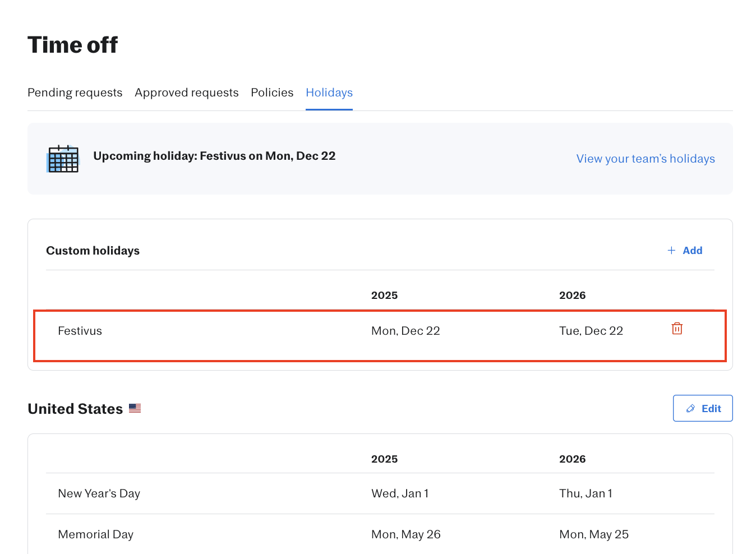Open View your team's holidays link
Viewport: 756px width, 554px height.
click(645, 159)
